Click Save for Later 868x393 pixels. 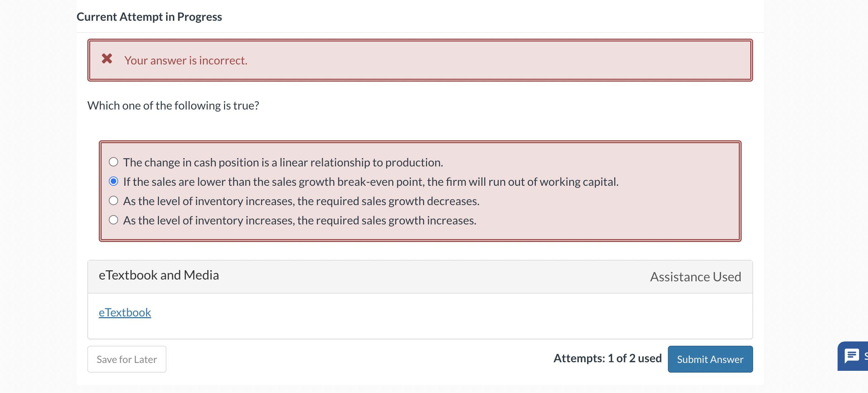tap(126, 359)
